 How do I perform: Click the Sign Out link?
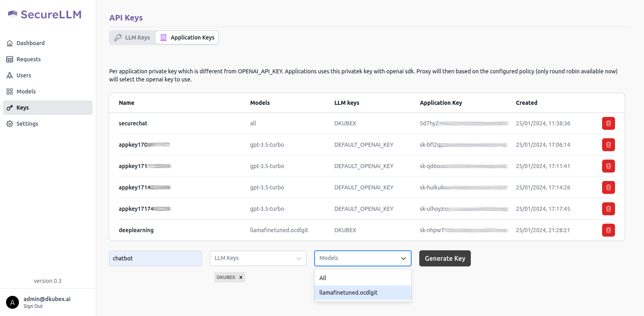click(x=33, y=306)
